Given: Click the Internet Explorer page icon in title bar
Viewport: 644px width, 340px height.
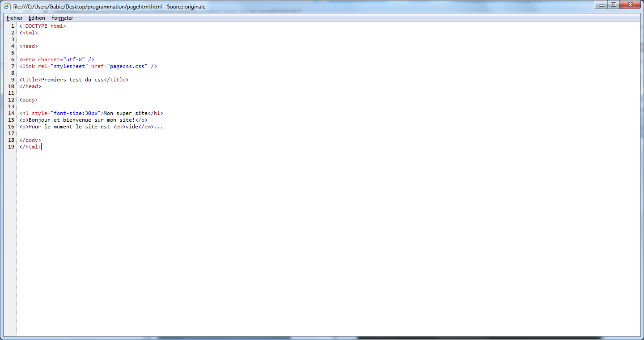Looking at the screenshot, I should point(7,7).
